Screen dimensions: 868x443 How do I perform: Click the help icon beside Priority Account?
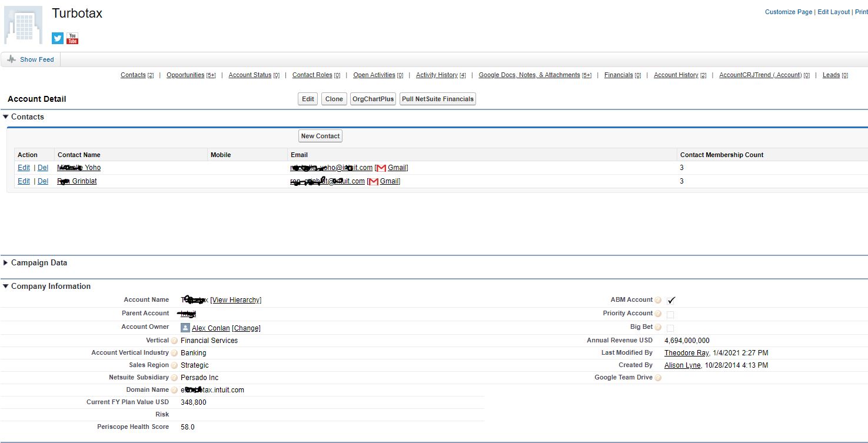(x=658, y=314)
